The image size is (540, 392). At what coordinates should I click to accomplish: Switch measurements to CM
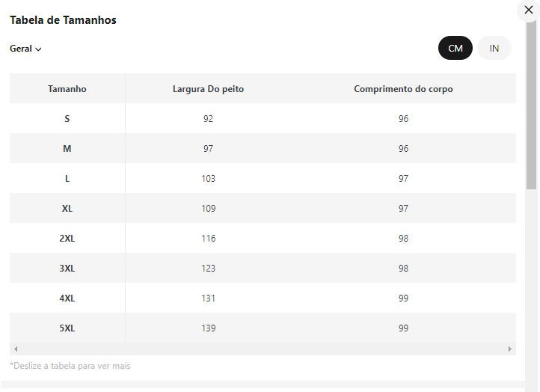[x=455, y=49]
